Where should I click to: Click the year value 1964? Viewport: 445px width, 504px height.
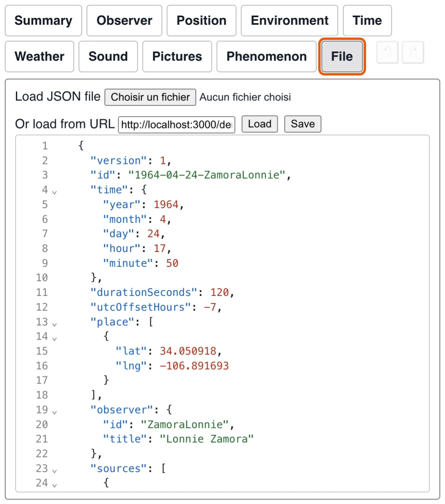coord(166,205)
